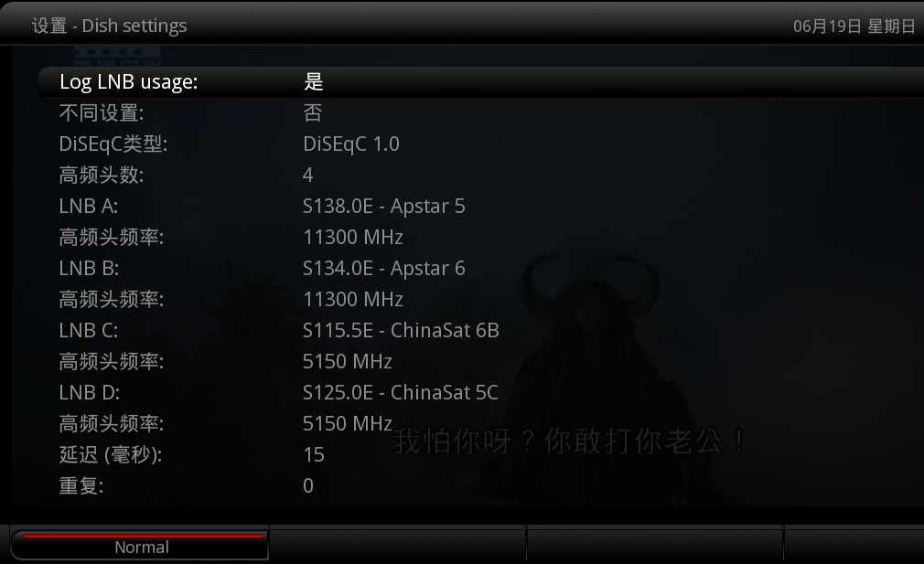
Task: Click the red Normal button
Action: point(140,546)
